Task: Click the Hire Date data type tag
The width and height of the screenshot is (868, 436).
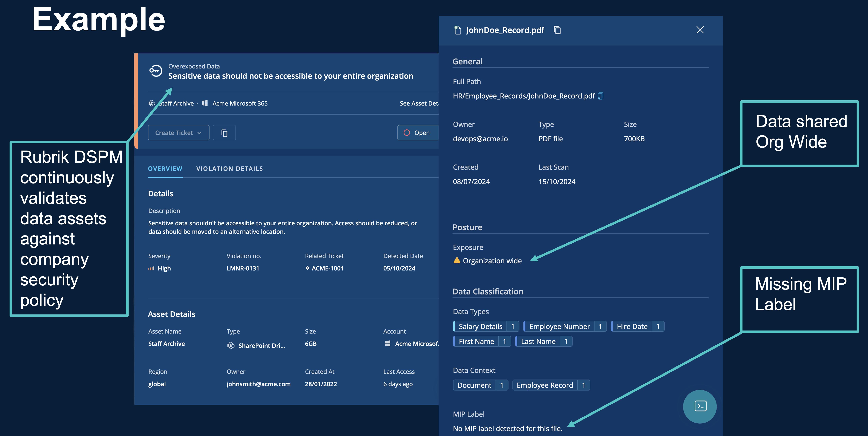Action: coord(632,326)
